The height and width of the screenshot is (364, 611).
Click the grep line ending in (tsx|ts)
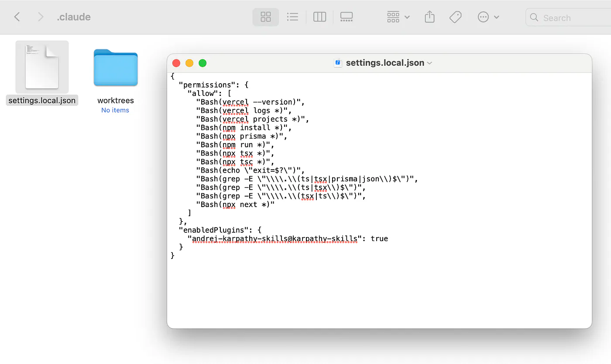pyautogui.click(x=281, y=196)
